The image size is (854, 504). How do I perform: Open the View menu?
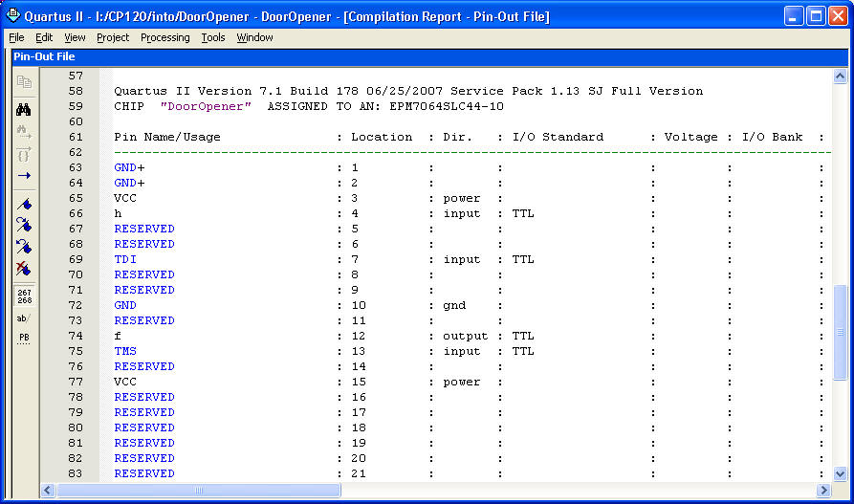tap(75, 37)
